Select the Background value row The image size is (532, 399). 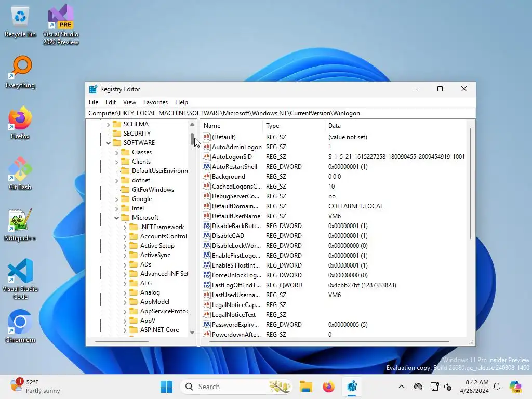(x=334, y=177)
